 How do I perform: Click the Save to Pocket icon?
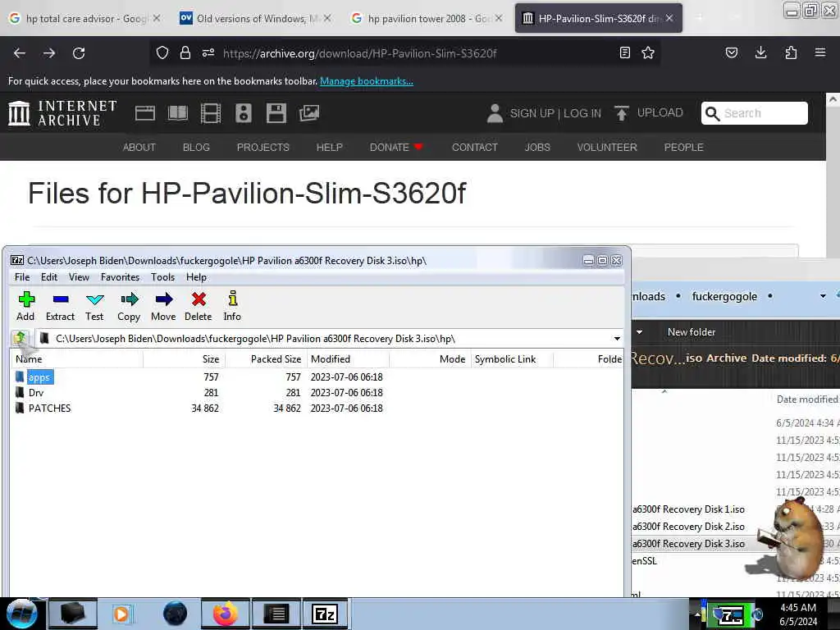(731, 52)
